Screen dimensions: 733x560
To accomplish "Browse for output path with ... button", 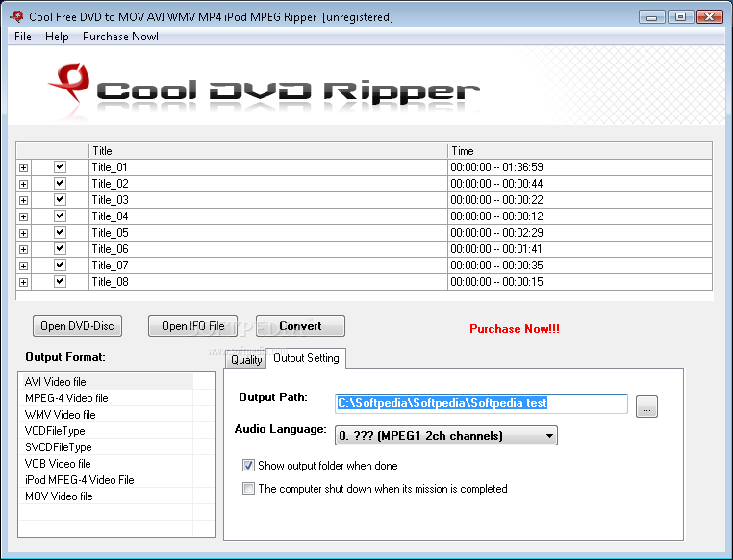I will tap(646, 407).
